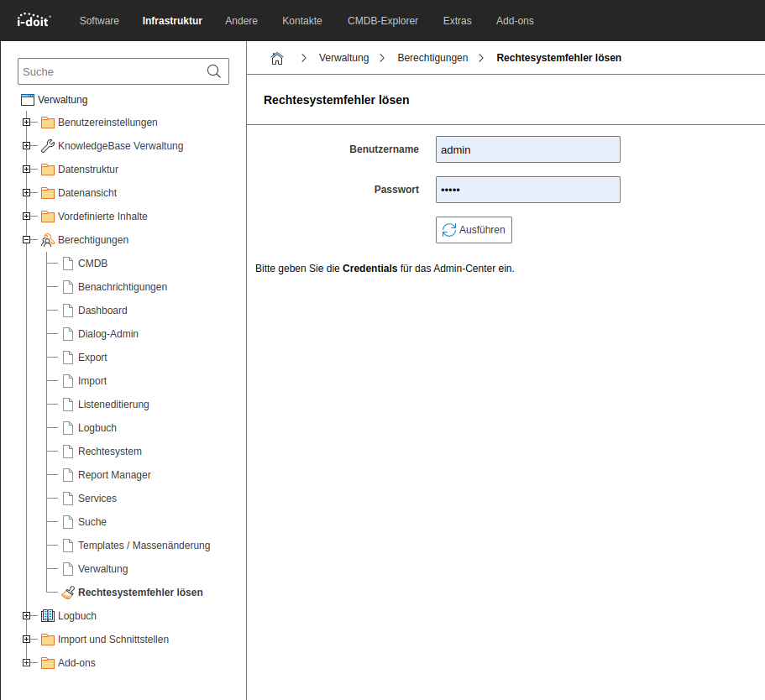Viewport: 765px width, 700px height.
Task: Click the Datenstruktur folder icon
Action: coord(48,170)
